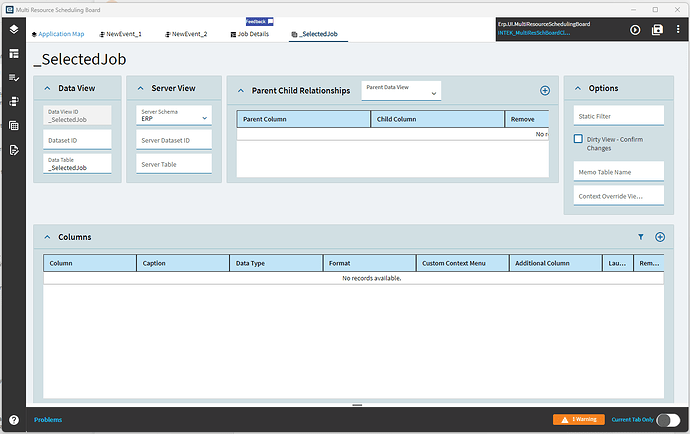Image resolution: width=690 pixels, height=434 pixels.
Task: Open the data table icon in sidebar
Action: tap(14, 126)
